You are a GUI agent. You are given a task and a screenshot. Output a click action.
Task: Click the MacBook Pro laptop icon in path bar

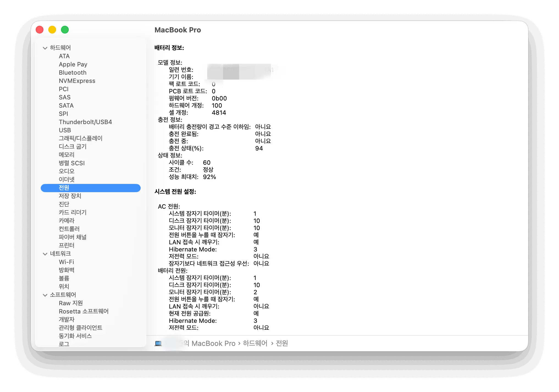(158, 343)
